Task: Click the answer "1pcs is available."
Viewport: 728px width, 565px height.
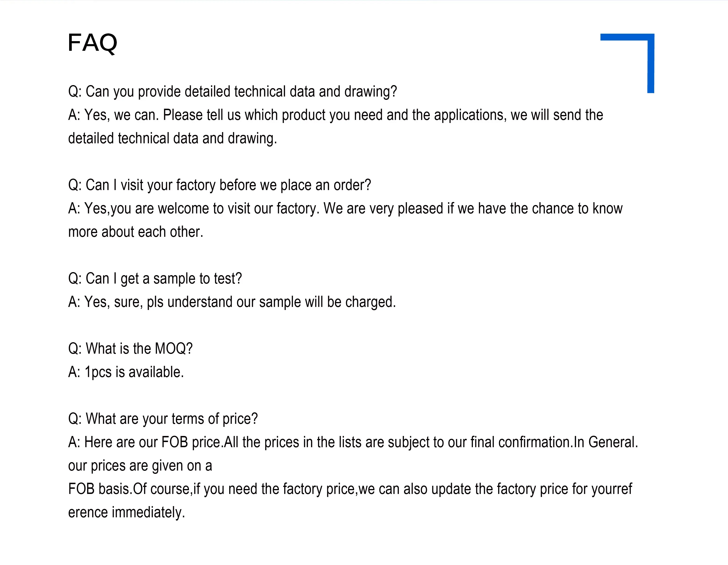Action: (126, 372)
